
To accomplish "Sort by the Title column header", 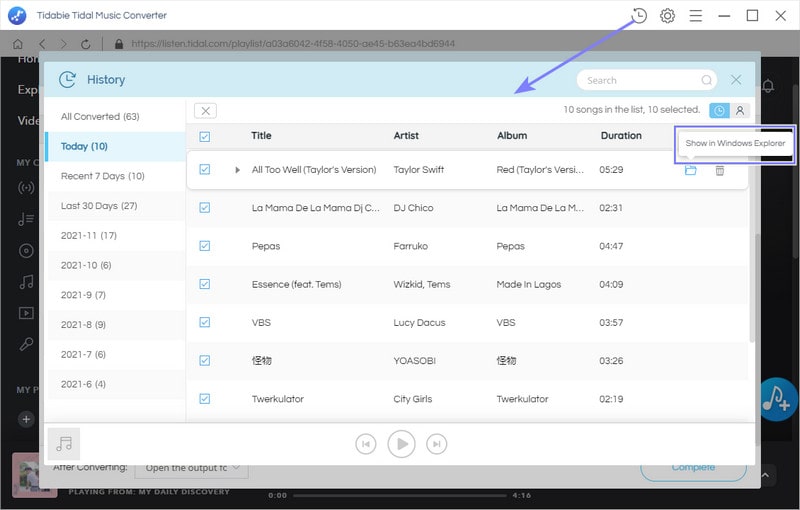I will pos(261,136).
